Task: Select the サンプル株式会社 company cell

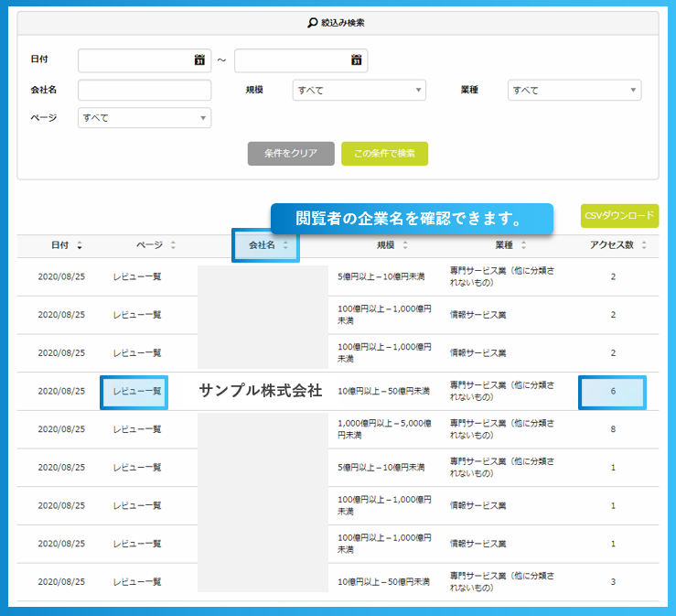Action: [261, 391]
